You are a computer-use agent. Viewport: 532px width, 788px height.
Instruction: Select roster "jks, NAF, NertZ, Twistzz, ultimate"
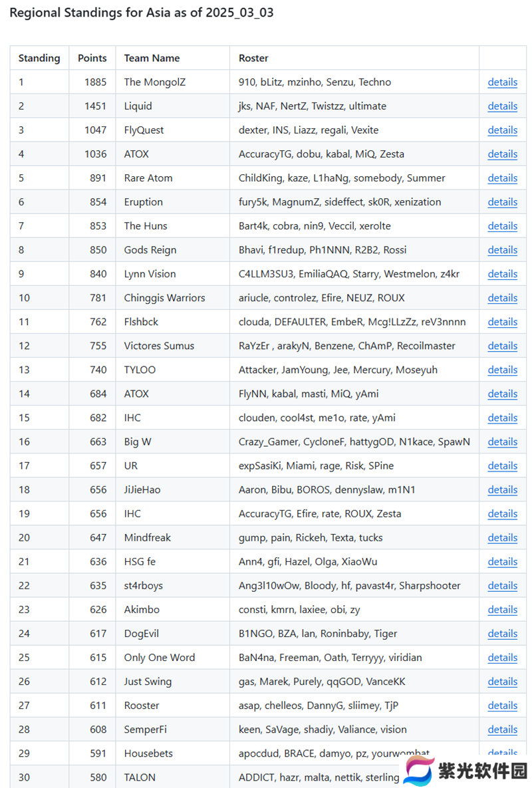[313, 106]
